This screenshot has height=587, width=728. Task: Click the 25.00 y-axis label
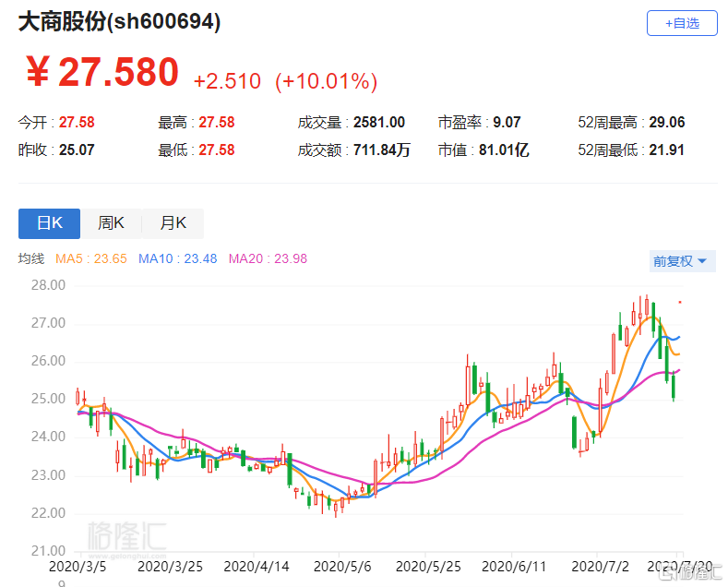[x=48, y=399]
